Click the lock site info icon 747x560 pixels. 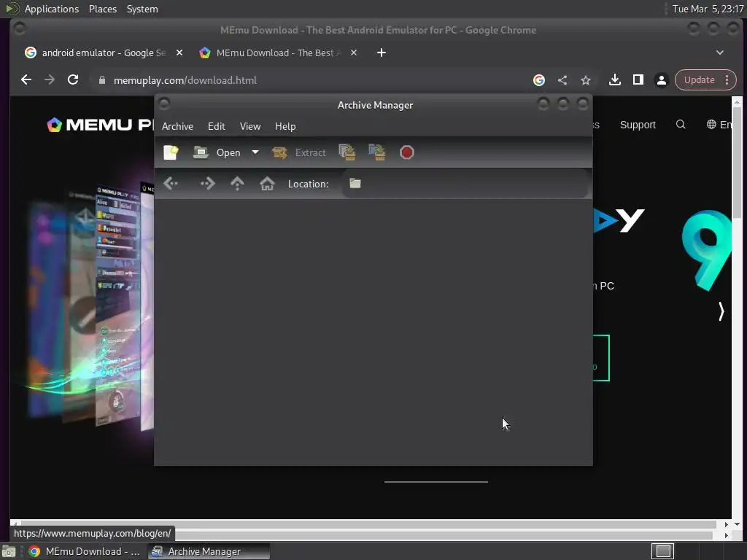pos(101,80)
